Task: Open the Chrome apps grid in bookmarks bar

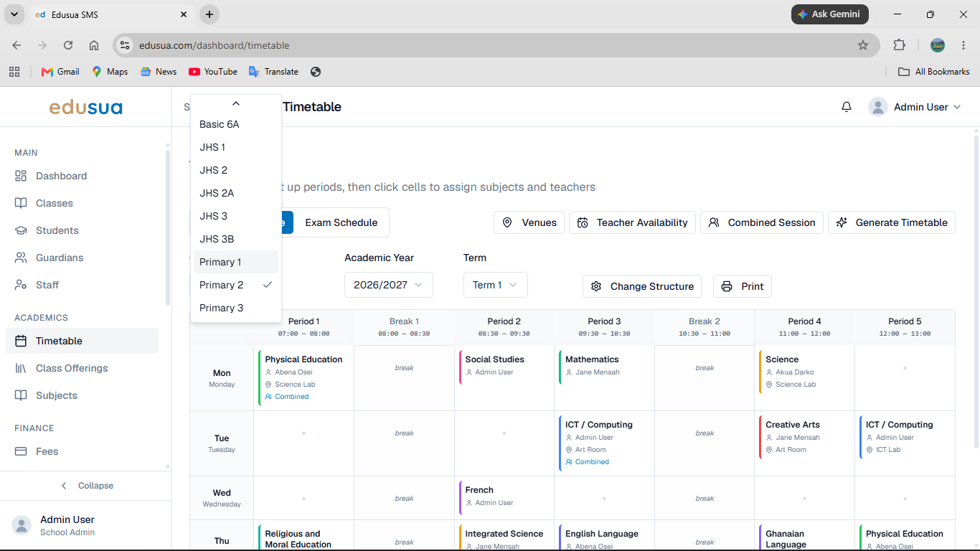Action: click(x=14, y=72)
